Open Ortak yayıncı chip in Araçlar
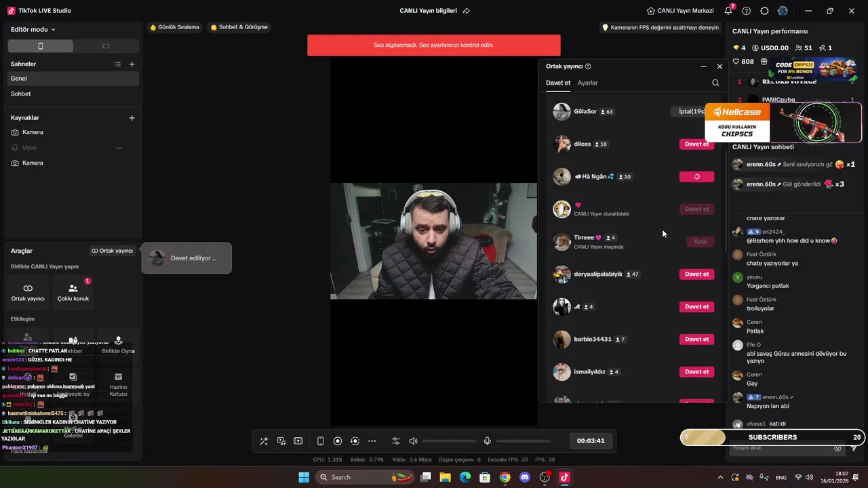The width and height of the screenshot is (868, 488). click(113, 251)
